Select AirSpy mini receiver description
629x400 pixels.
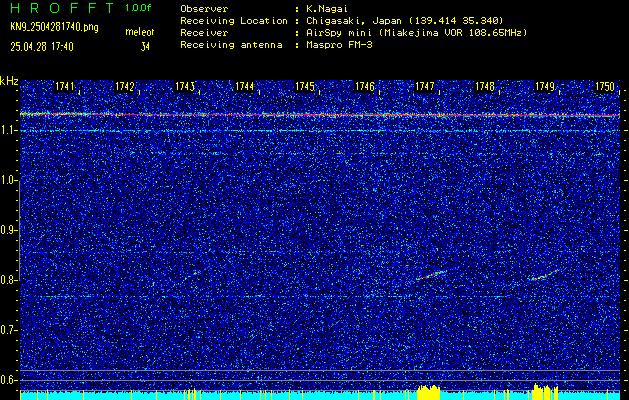click(x=416, y=32)
